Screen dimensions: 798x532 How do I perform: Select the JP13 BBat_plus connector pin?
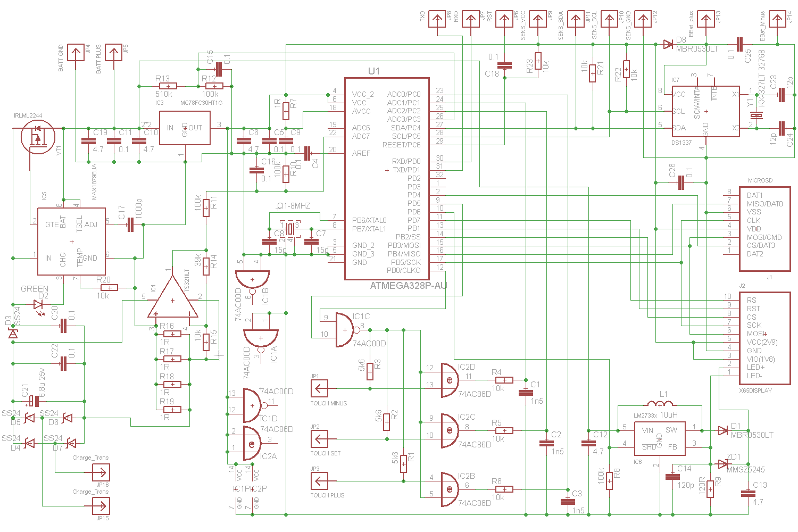(706, 20)
